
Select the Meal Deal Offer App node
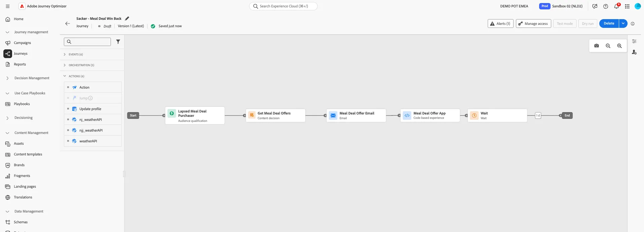pyautogui.click(x=430, y=115)
